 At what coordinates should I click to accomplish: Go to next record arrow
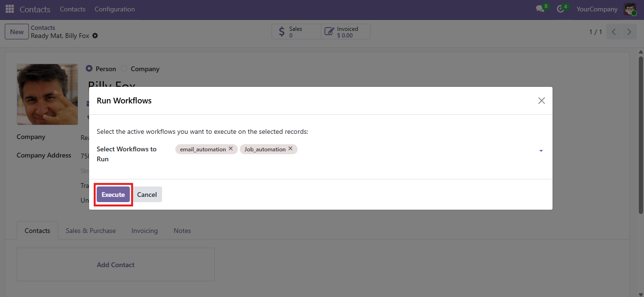coord(629,32)
